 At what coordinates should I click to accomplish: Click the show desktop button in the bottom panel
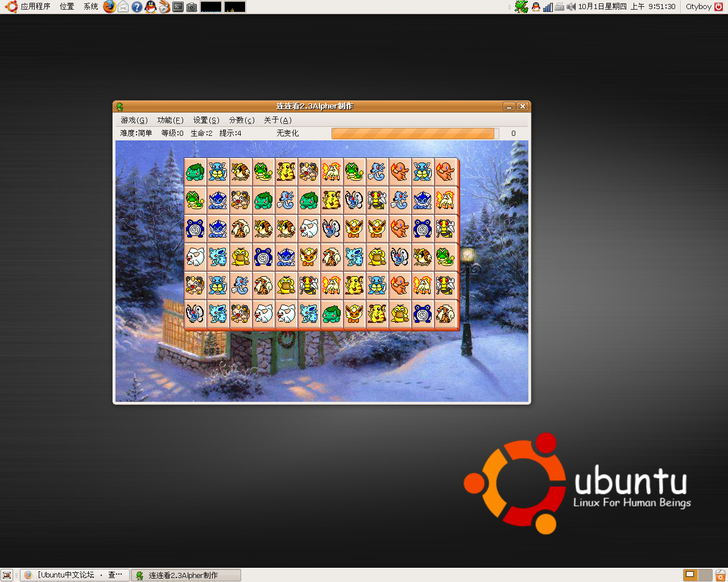click(x=7, y=575)
